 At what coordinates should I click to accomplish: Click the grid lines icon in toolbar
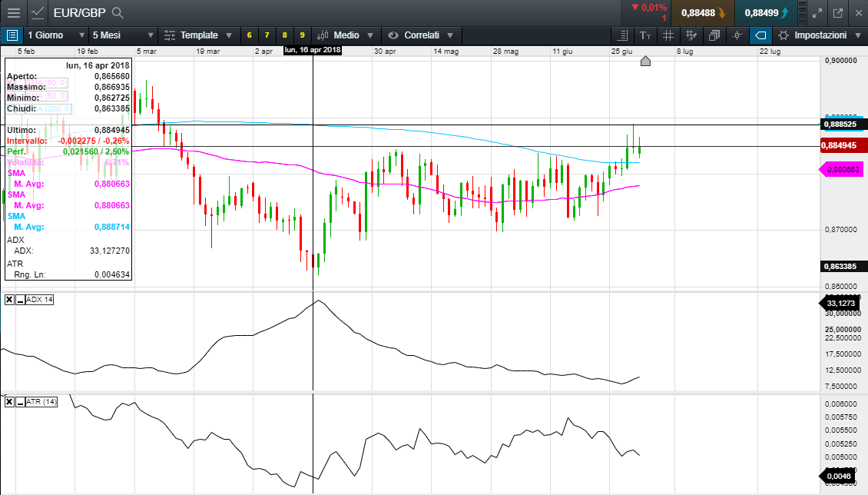[668, 35]
